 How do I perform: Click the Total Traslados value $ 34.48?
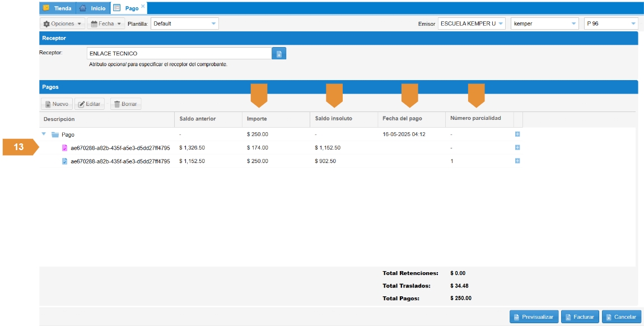coord(459,286)
